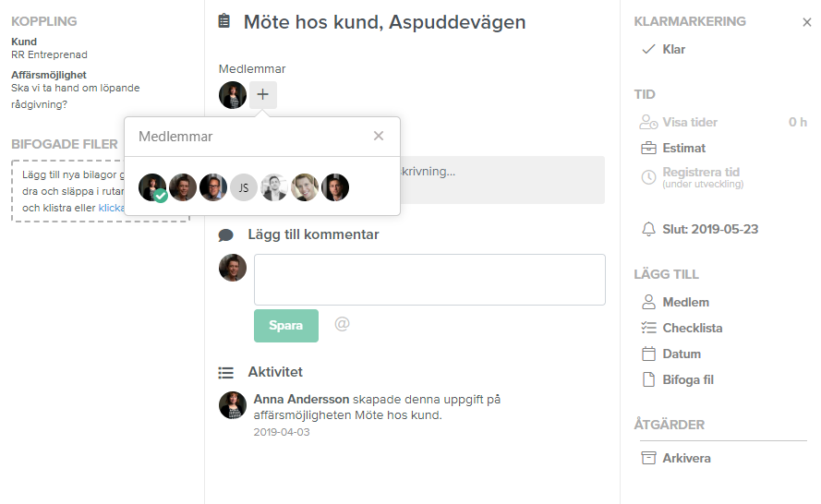This screenshot has height=504, width=821.
Task: Open the Estimat briefcase option
Action: 683,148
